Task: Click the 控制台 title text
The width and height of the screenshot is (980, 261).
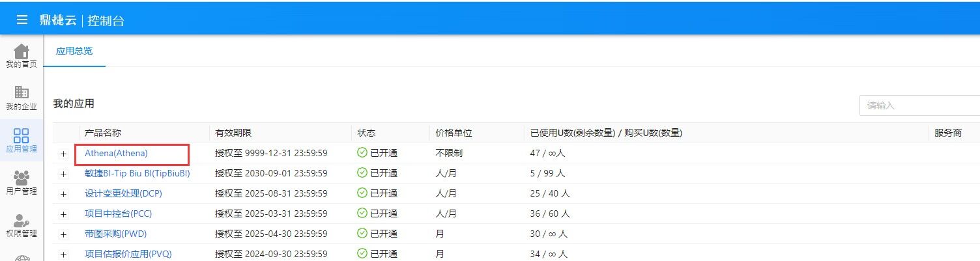Action: point(106,20)
